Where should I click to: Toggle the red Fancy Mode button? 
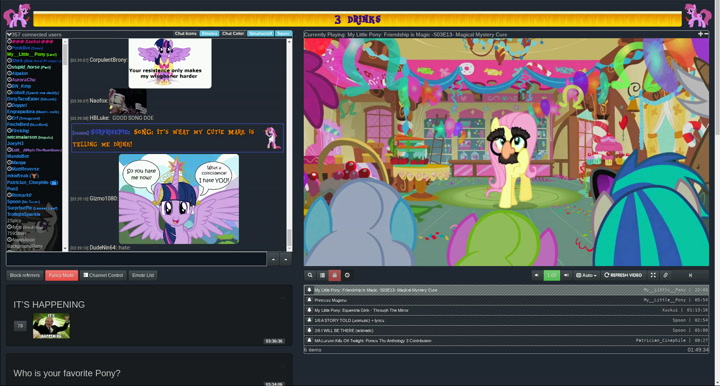click(x=62, y=275)
